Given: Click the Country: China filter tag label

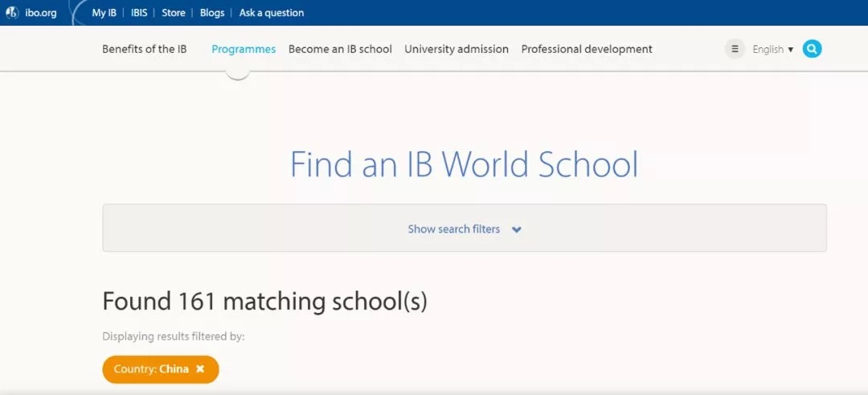Looking at the screenshot, I should pyautogui.click(x=151, y=369).
